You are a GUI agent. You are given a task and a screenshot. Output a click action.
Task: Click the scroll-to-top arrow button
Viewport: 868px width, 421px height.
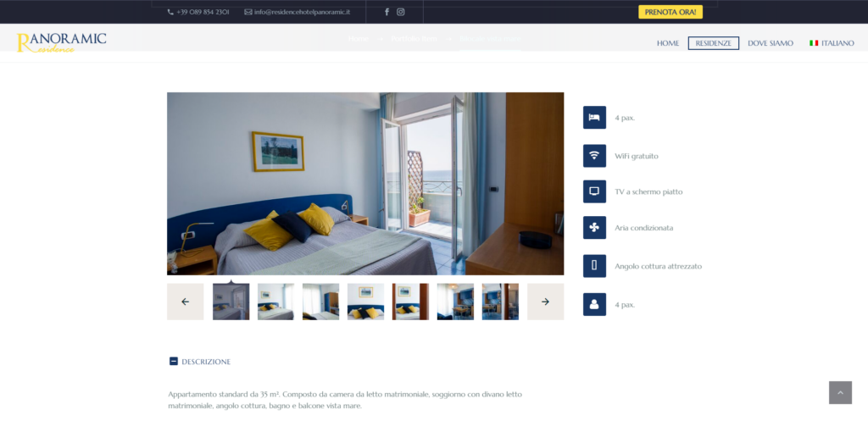pos(839,393)
